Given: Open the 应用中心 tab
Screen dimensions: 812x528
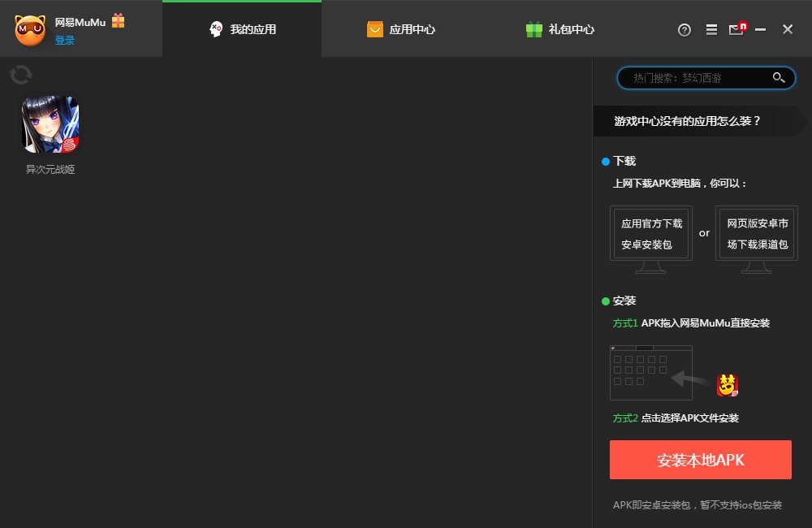Looking at the screenshot, I should coord(401,29).
